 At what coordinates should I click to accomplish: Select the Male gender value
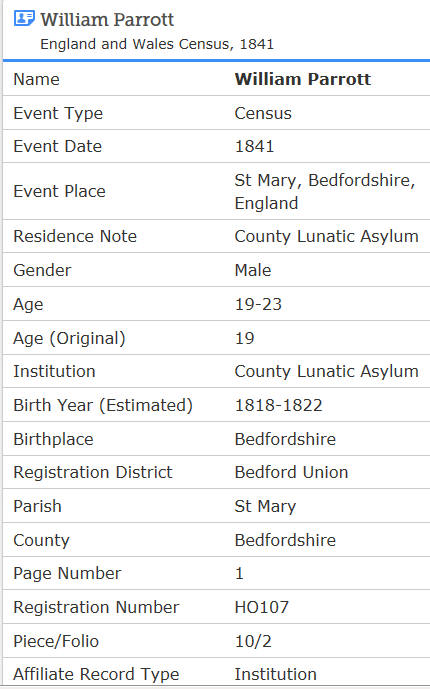pos(253,270)
